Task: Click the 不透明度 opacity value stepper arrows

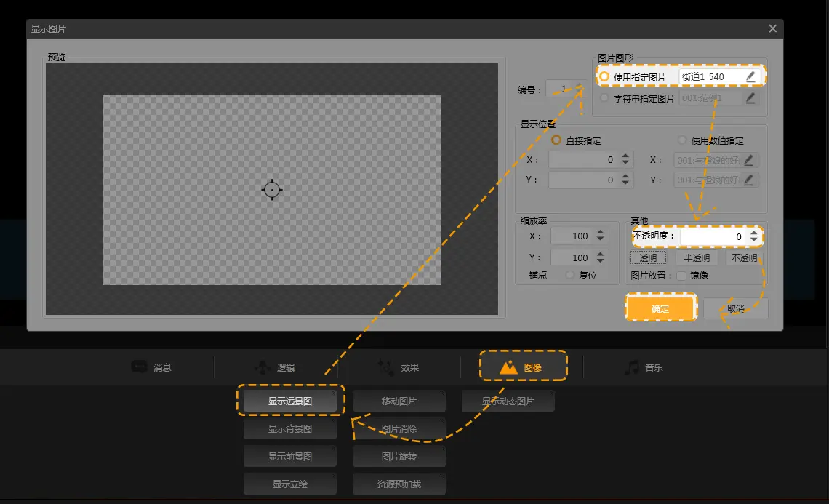Action: point(754,236)
